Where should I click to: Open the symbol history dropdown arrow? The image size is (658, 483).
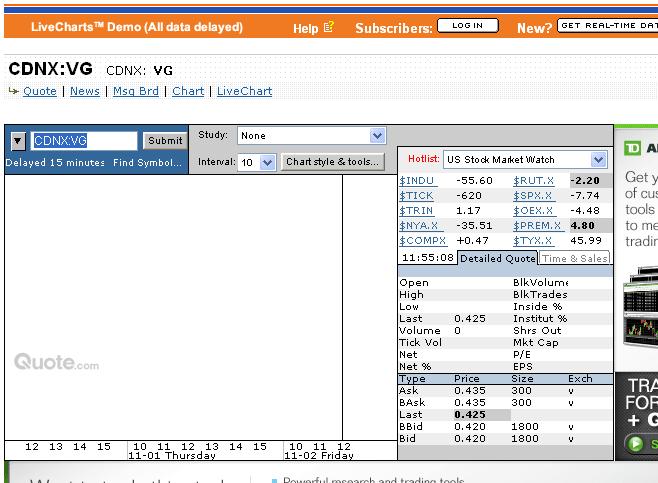(18, 141)
